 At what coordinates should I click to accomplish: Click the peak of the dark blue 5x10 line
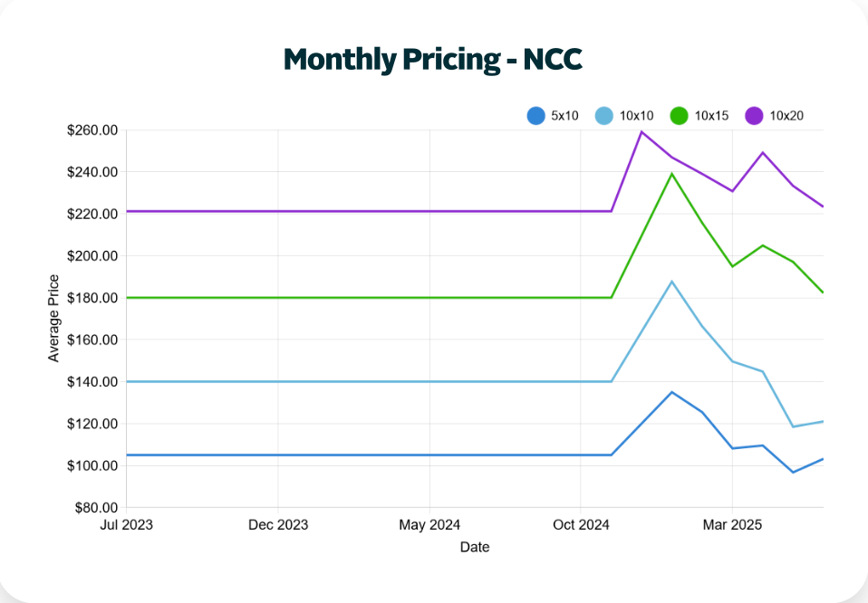pyautogui.click(x=671, y=392)
